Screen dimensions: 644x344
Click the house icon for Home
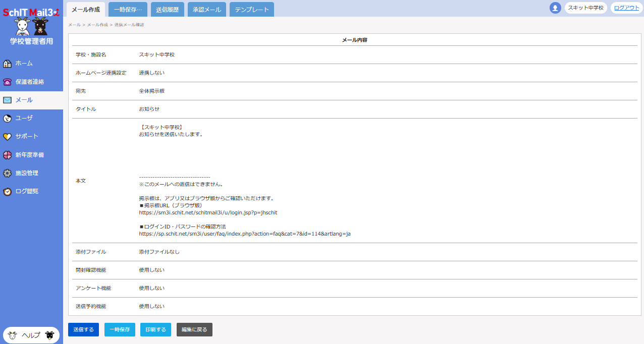(7, 64)
